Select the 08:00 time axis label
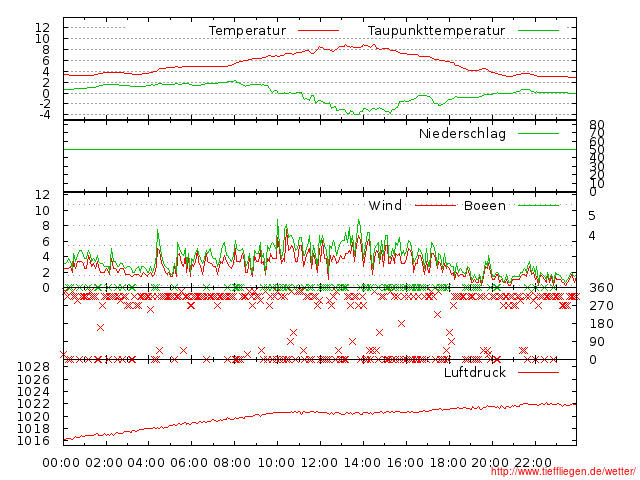The height and width of the screenshot is (480, 640). [x=232, y=463]
